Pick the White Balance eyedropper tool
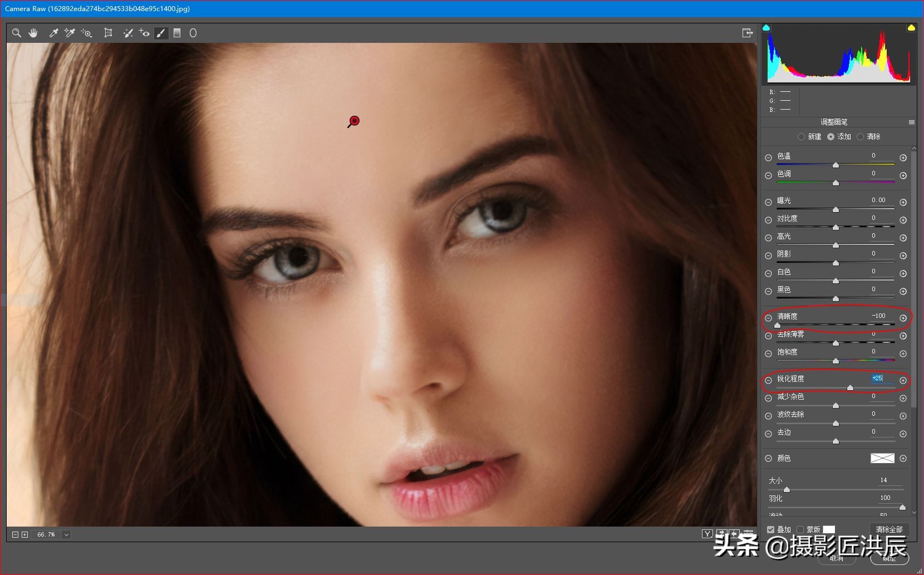The width and height of the screenshot is (924, 575). pyautogui.click(x=53, y=33)
